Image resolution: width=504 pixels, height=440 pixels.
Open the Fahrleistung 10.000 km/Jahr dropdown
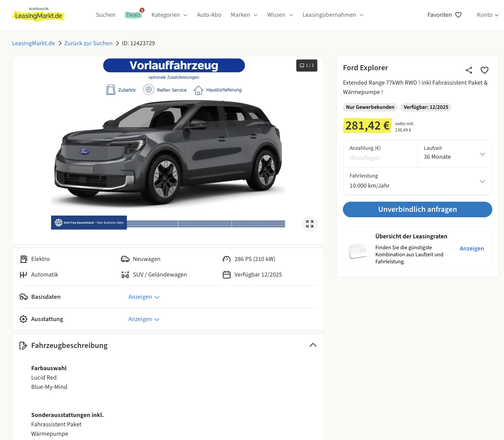[417, 181]
